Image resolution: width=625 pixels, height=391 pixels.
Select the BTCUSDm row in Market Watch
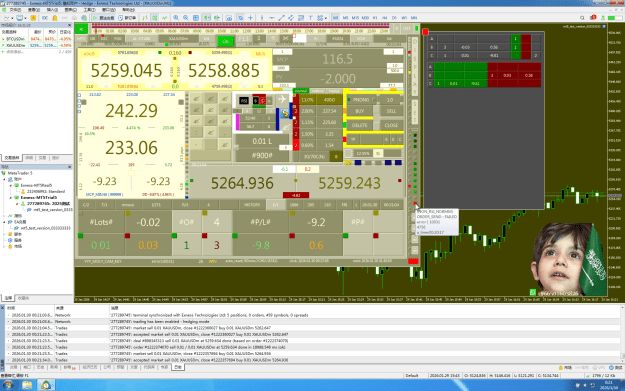click(x=36, y=39)
